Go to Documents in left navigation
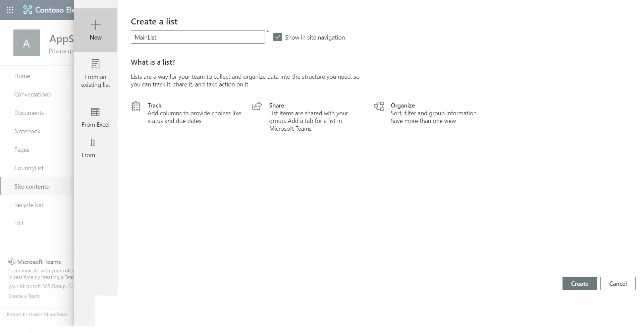Viewport: 644px width, 333px height. pos(29,113)
